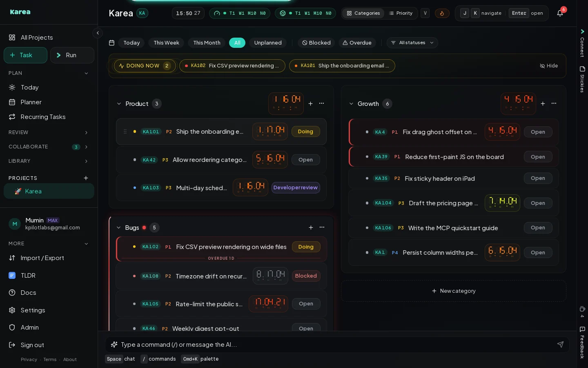Add a task to the Bugs category
The width and height of the screenshot is (588, 368).
pos(311,227)
